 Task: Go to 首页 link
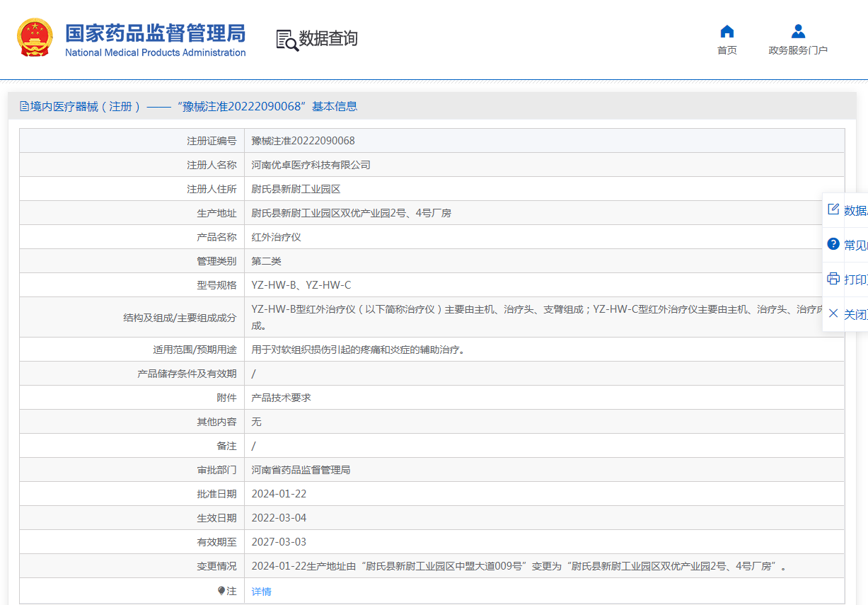727,50
